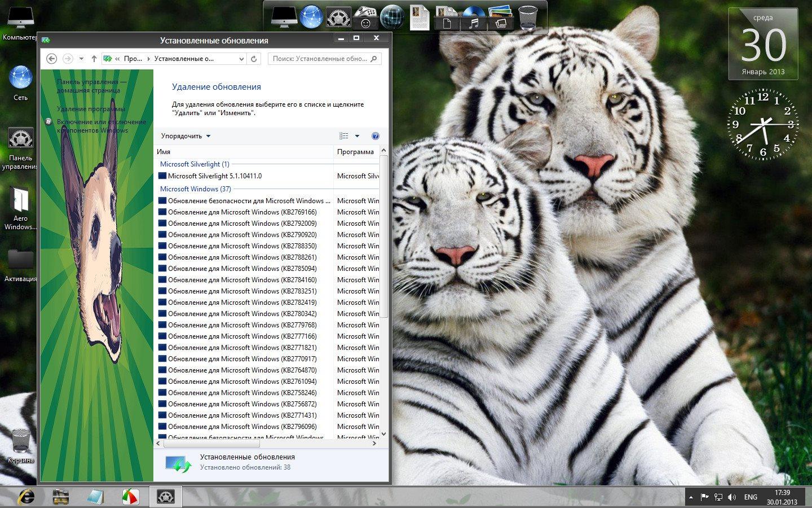This screenshot has height=508, width=812.
Task: Go up one folder level
Action: [94, 59]
